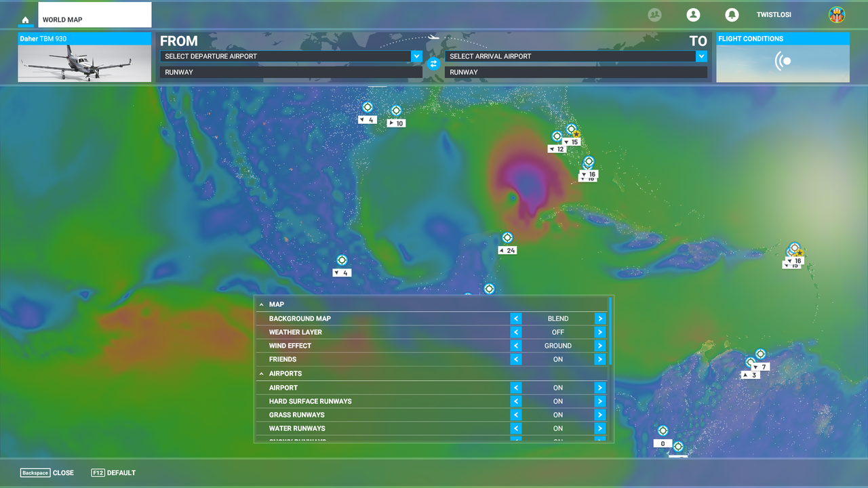Click the Home icon
The width and height of the screenshot is (868, 488).
coord(25,20)
